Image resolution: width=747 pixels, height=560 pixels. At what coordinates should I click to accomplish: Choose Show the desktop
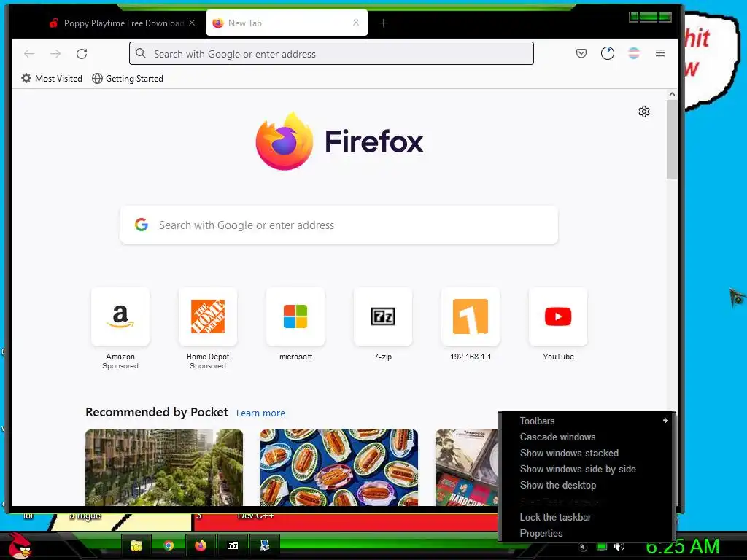pyautogui.click(x=587, y=485)
